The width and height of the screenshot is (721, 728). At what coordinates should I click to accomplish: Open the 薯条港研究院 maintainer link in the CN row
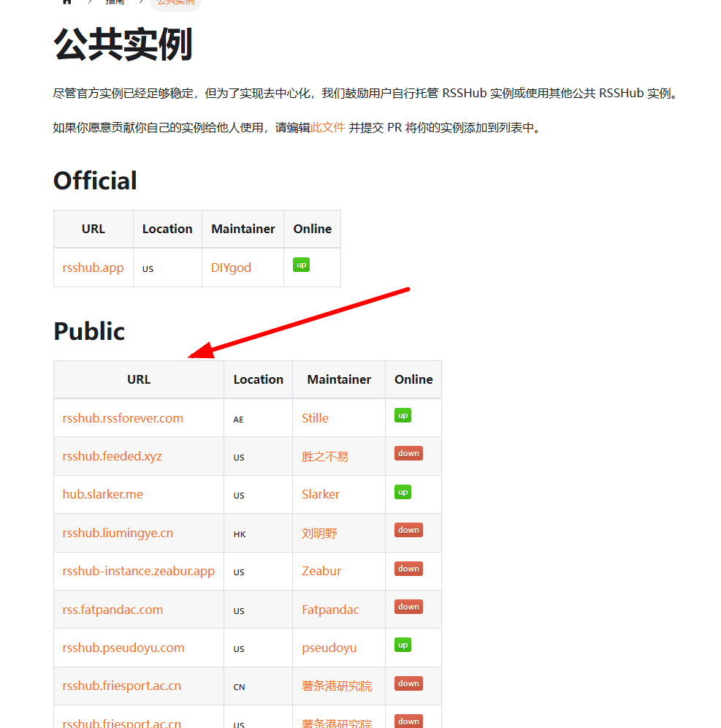(x=337, y=686)
